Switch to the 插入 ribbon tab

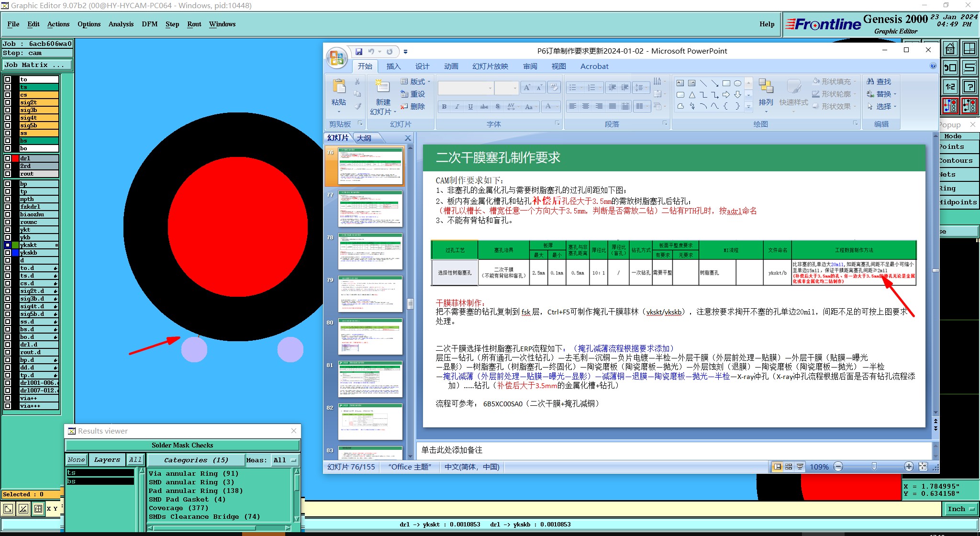[393, 67]
